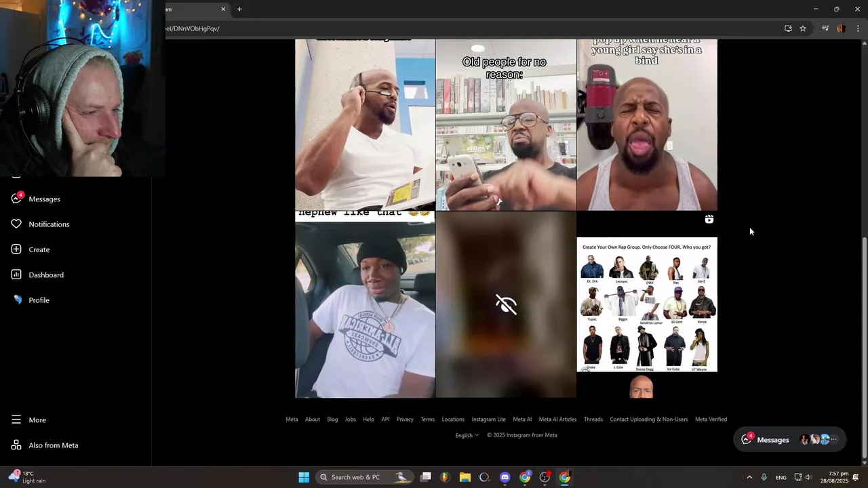Bookmark this page with the star icon
Image resolution: width=868 pixels, height=488 pixels.
click(803, 28)
